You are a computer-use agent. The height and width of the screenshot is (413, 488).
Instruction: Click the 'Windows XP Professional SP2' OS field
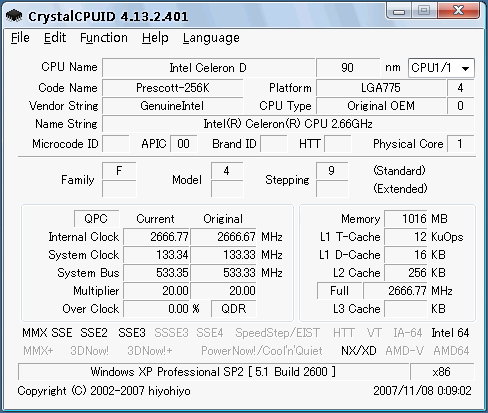(213, 372)
